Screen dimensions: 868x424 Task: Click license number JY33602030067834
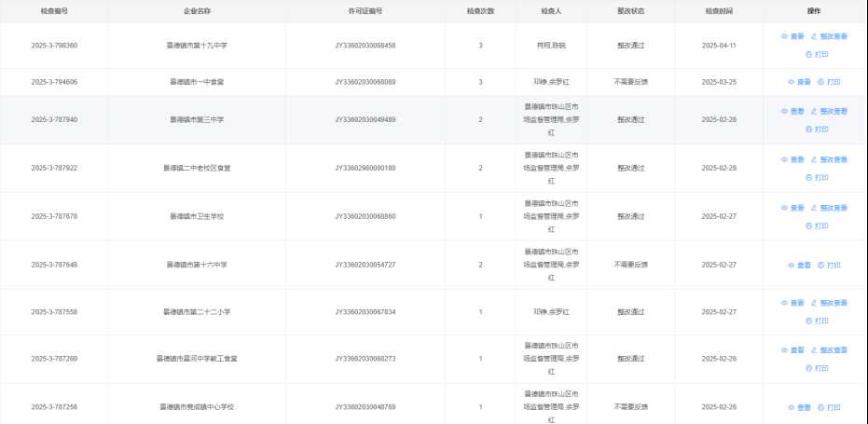click(365, 312)
